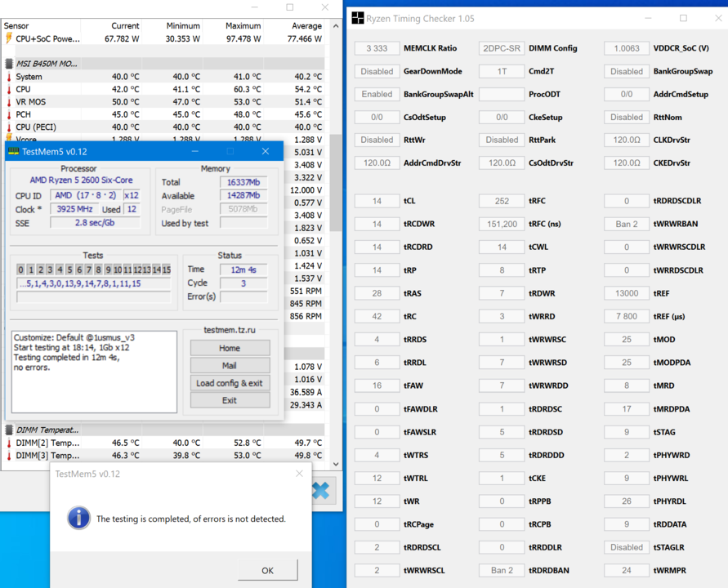Viewport: 728px width, 588px height.
Task: Click the TestMem5 Total memory field 16337Mb
Action: tap(243, 182)
